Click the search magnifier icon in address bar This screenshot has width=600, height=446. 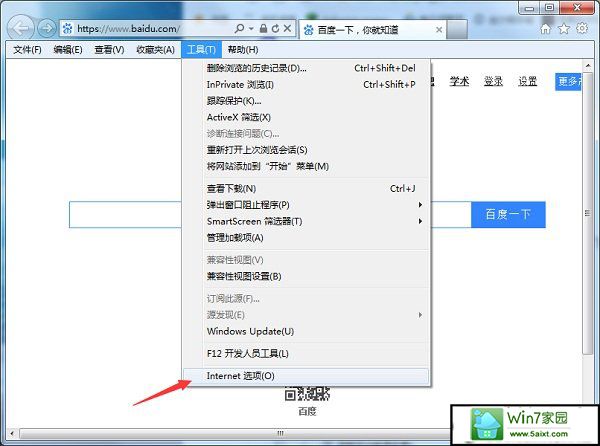[x=240, y=28]
